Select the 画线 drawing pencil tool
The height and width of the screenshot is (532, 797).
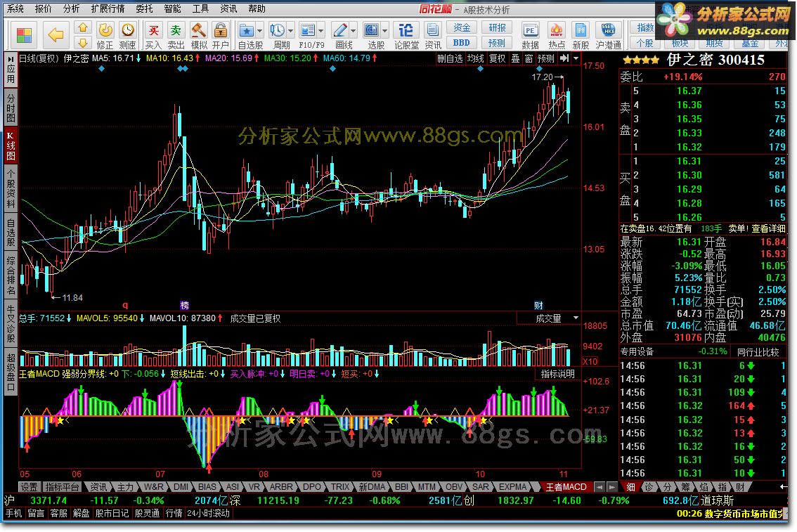(341, 30)
